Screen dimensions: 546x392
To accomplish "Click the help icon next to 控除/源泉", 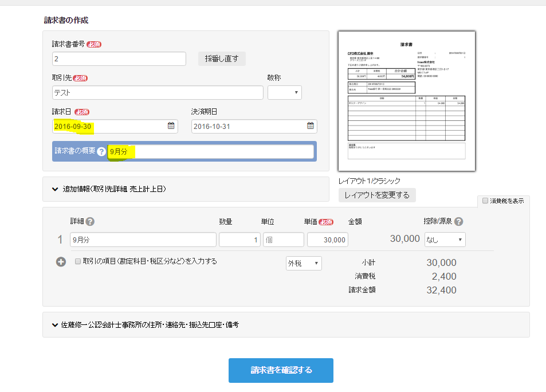I will [458, 222].
